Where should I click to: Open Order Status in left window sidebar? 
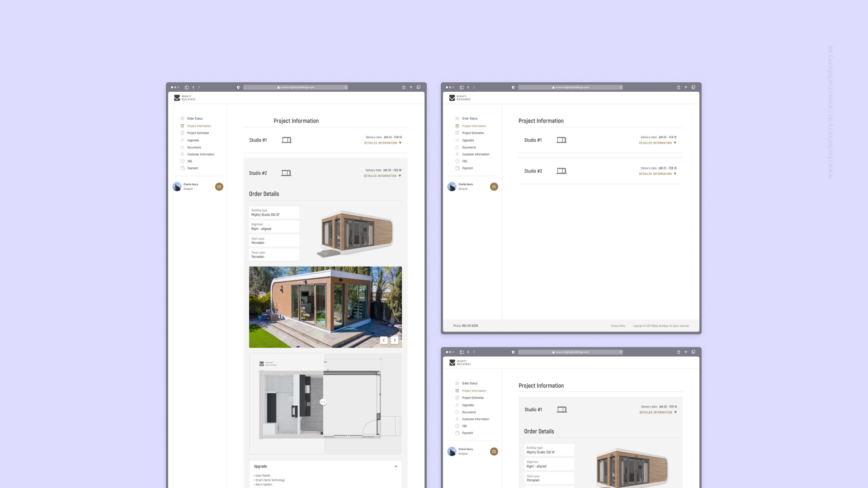(x=195, y=119)
